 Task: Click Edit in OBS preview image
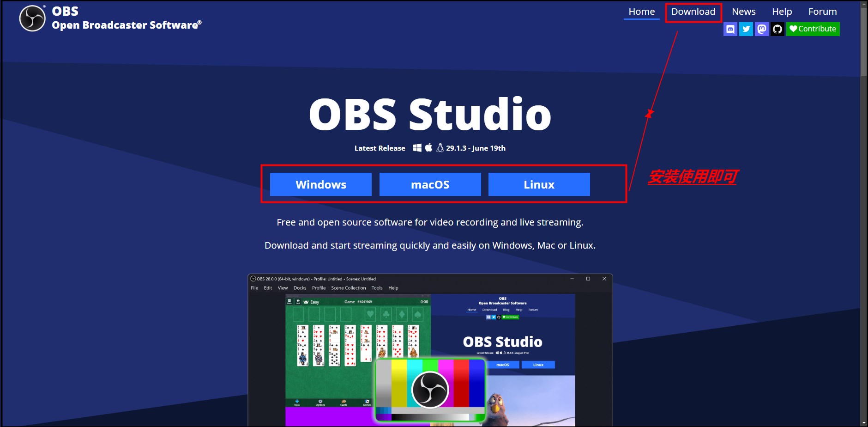(x=268, y=288)
